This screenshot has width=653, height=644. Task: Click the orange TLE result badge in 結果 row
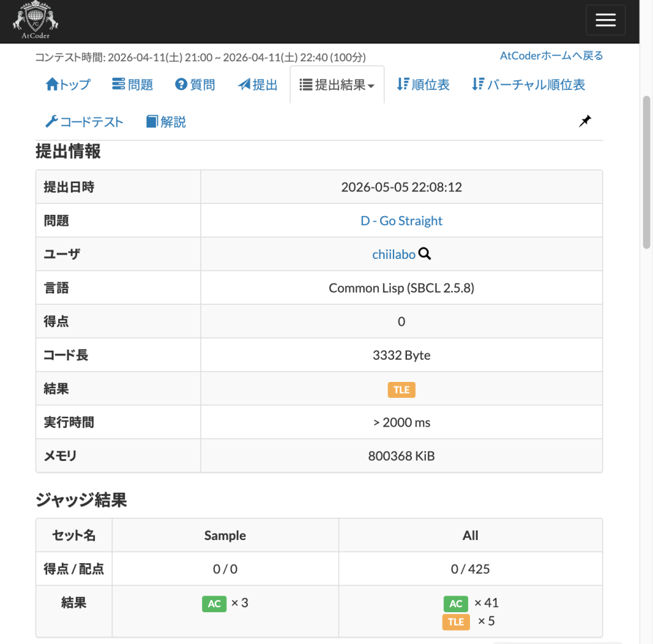401,390
